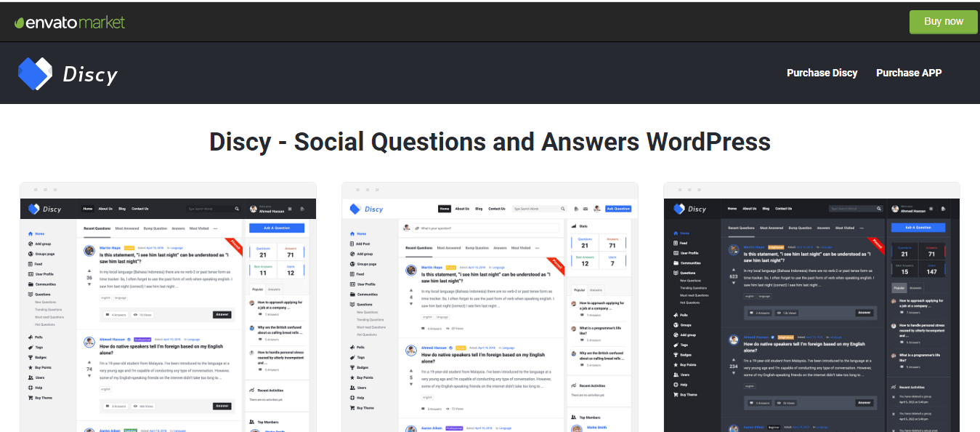Click the Envato Market logo

click(70, 22)
